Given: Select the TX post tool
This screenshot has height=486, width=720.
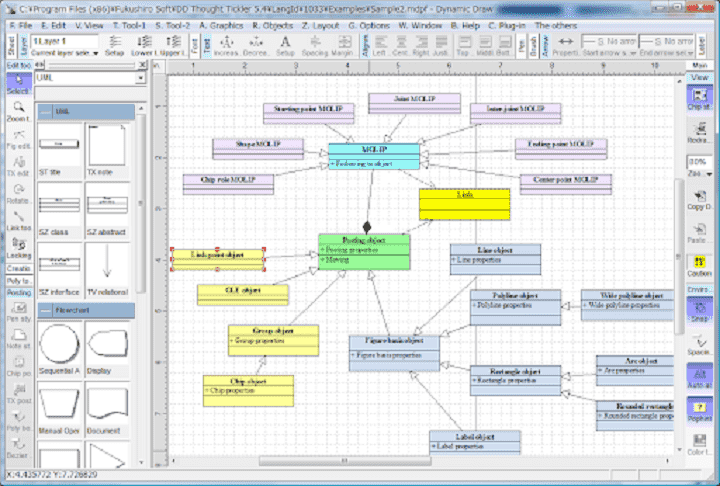Looking at the screenshot, I should [x=19, y=394].
